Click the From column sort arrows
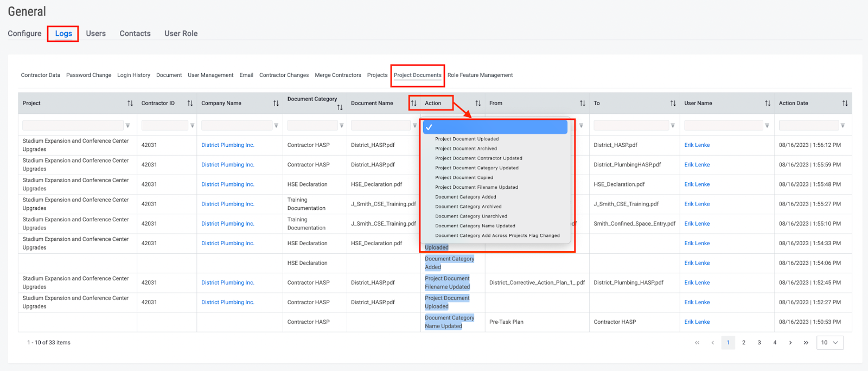The width and height of the screenshot is (868, 371). [582, 103]
